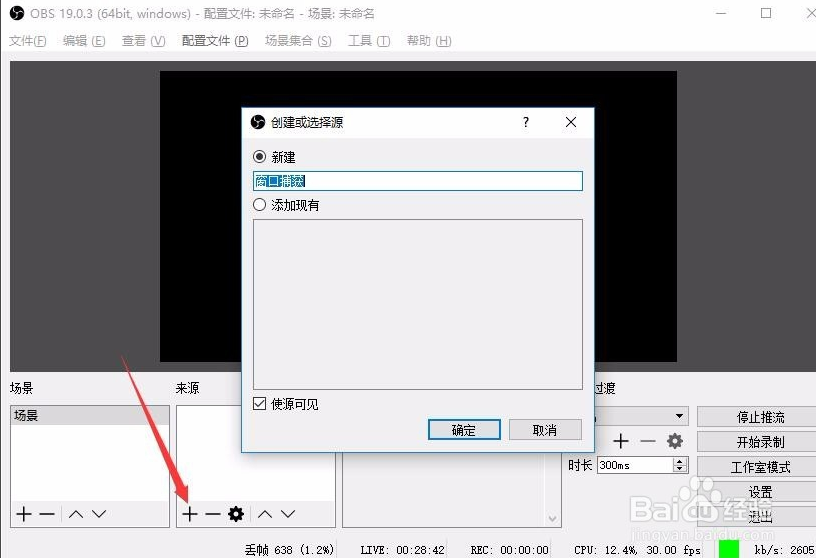Open the 文件(F) menu
The width and height of the screenshot is (816, 558).
pyautogui.click(x=28, y=41)
